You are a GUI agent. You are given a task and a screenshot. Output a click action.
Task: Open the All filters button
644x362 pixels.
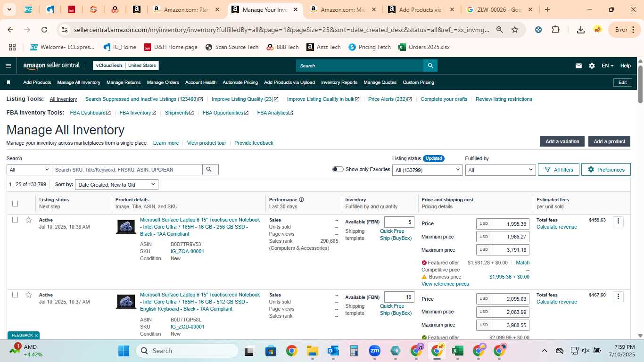559,170
